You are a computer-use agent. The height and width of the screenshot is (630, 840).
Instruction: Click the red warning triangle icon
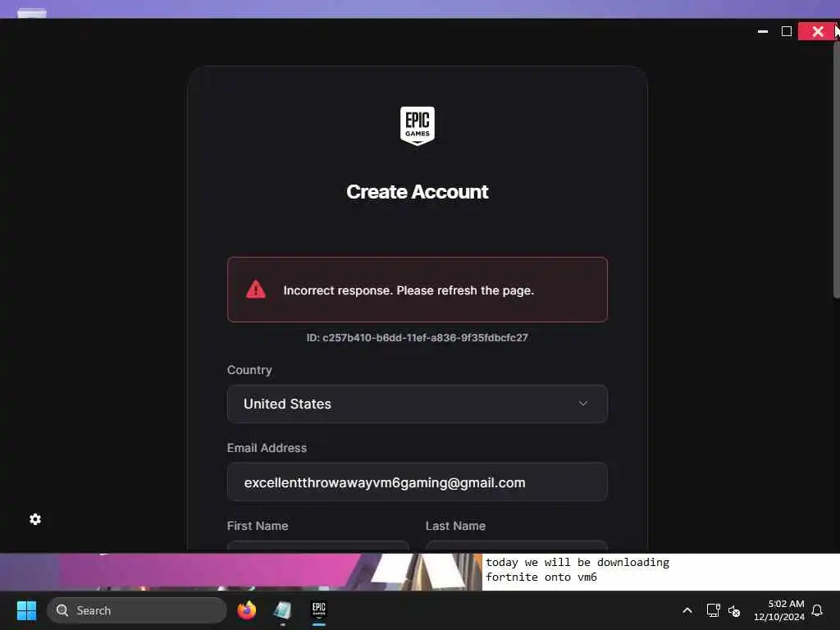coord(256,290)
